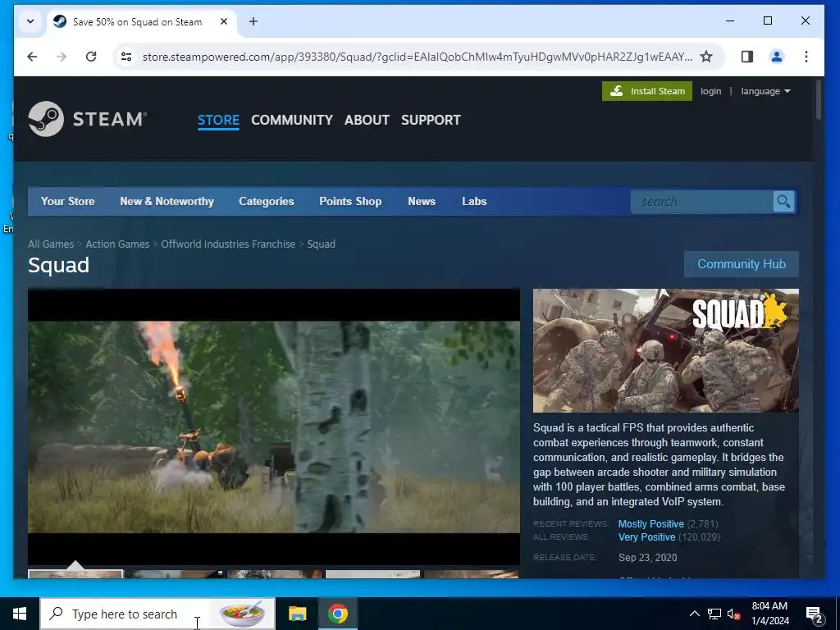Image resolution: width=840 pixels, height=630 pixels.
Task: Click the page vertical scrollbar
Action: (818, 99)
